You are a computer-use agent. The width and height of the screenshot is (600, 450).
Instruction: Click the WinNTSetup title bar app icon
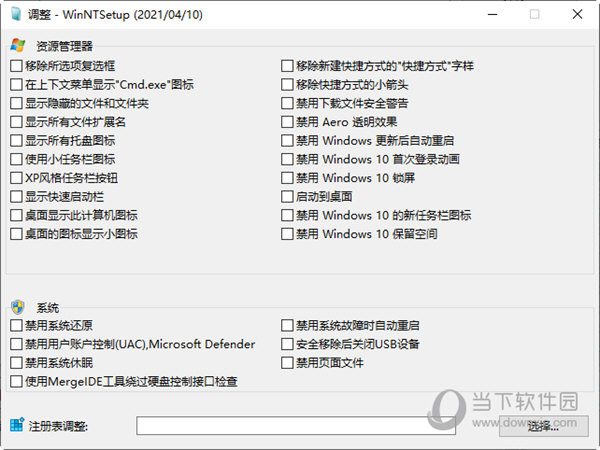(x=16, y=14)
